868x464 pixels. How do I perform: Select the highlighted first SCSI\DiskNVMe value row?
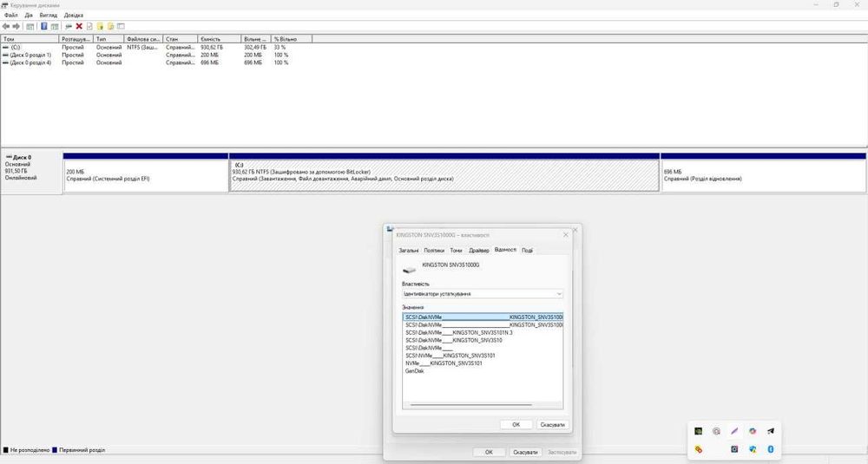point(483,317)
